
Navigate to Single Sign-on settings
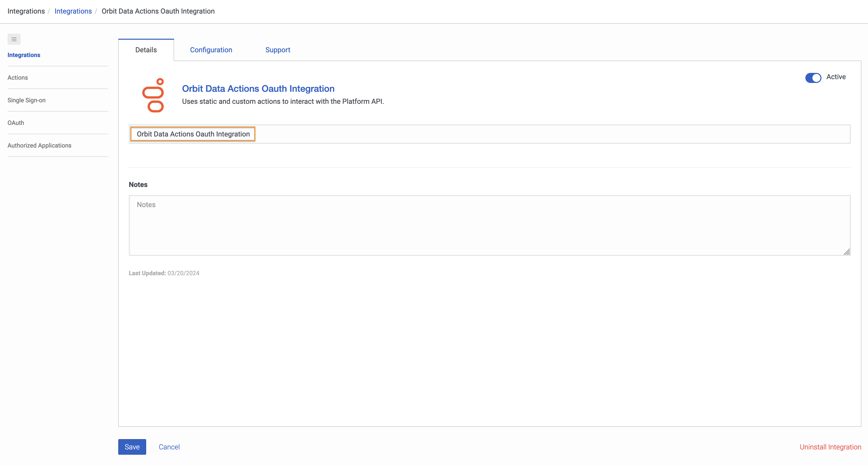tap(26, 100)
